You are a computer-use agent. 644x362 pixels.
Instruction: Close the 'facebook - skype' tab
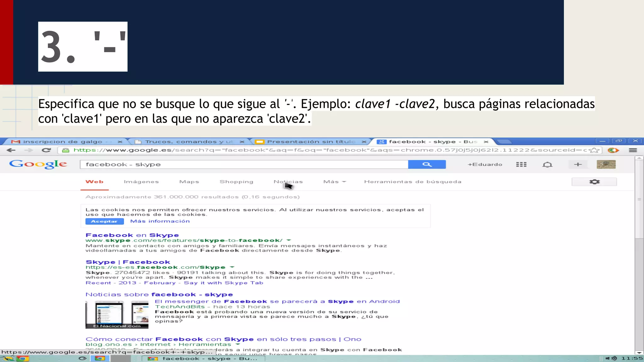[x=486, y=142]
